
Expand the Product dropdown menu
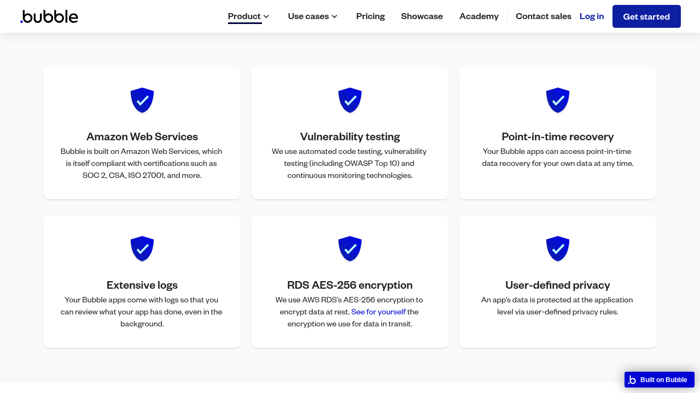(249, 16)
